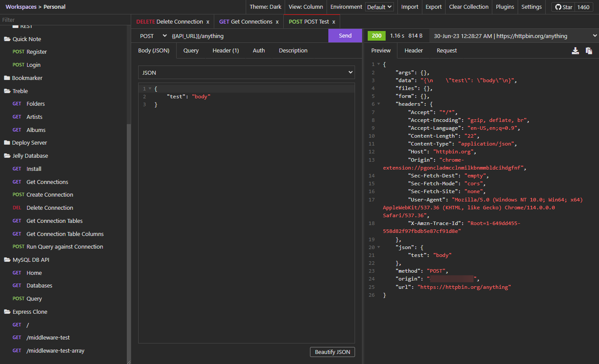Open POST Run Query against Connection

click(58, 247)
